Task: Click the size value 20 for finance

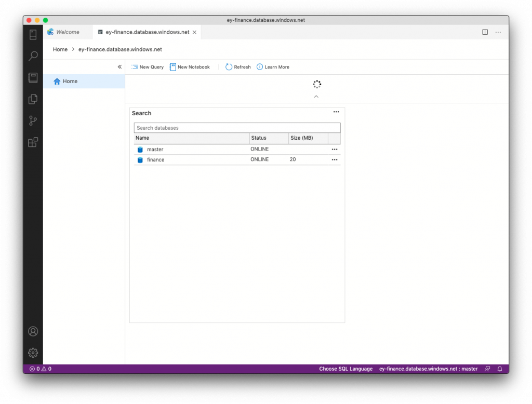Action: click(293, 159)
